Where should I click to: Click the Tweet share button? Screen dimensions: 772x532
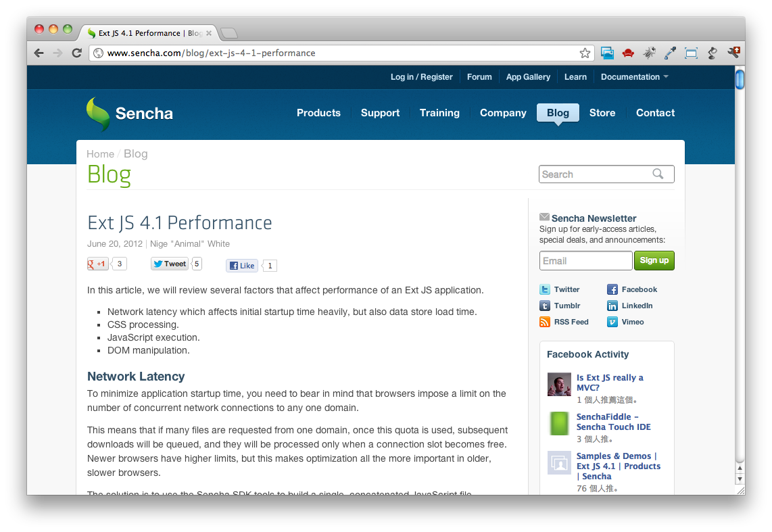(x=169, y=264)
